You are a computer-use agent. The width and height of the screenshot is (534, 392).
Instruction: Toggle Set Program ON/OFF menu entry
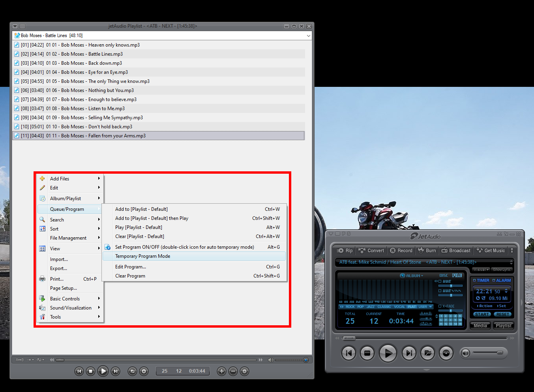194,247
